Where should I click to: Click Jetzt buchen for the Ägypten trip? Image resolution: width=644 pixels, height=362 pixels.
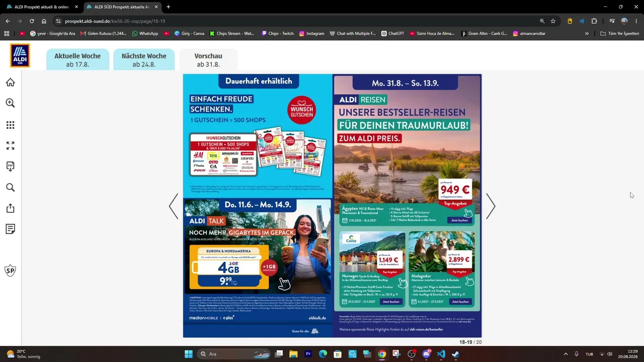(459, 220)
